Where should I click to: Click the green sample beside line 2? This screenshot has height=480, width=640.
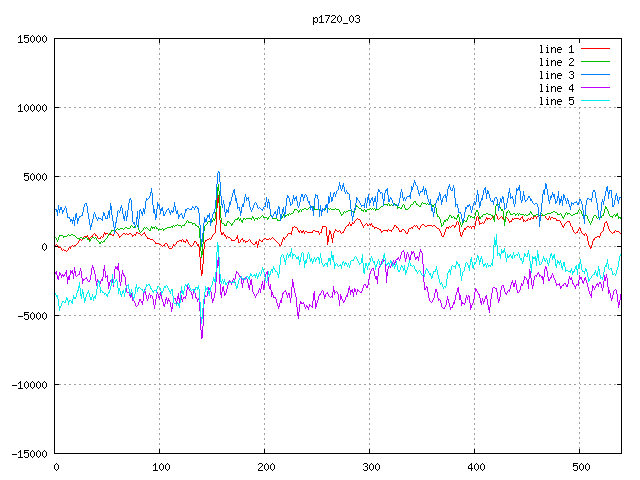[595, 62]
